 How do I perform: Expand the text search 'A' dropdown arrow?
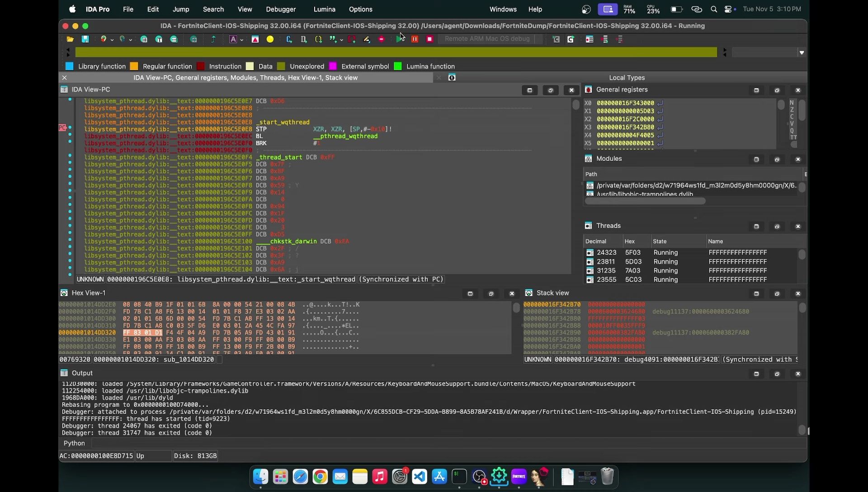[x=241, y=40]
